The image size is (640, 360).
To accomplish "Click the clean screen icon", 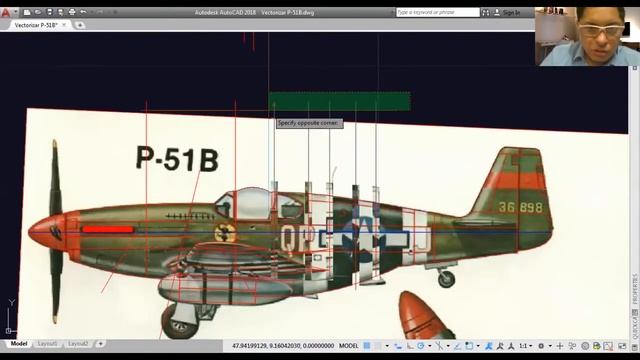I will (622, 346).
